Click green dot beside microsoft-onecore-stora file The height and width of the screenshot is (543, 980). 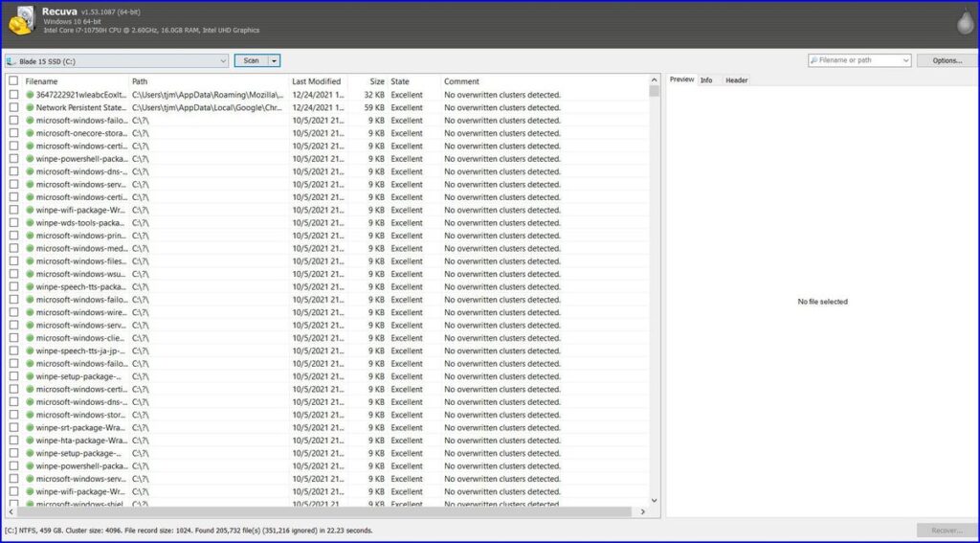click(x=30, y=133)
